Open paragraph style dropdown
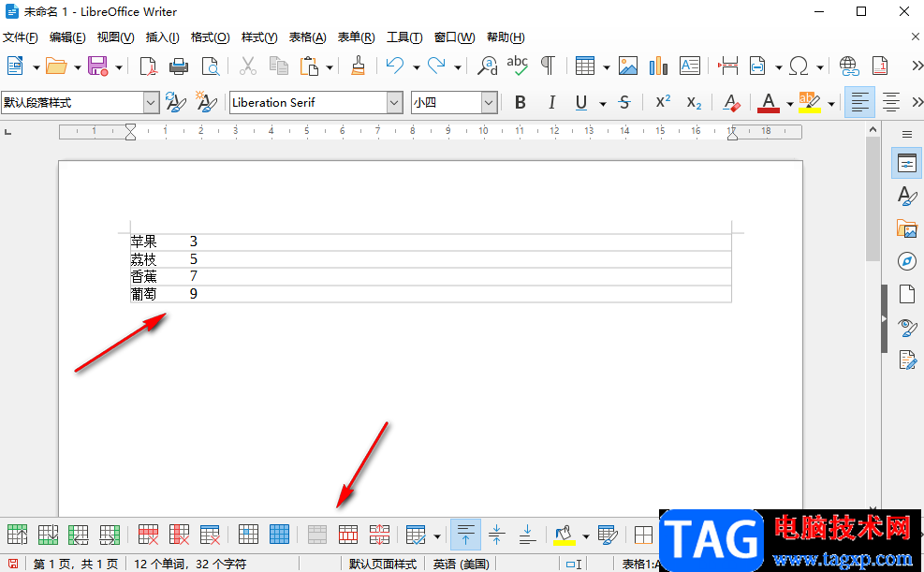The width and height of the screenshot is (924, 572). (x=151, y=103)
